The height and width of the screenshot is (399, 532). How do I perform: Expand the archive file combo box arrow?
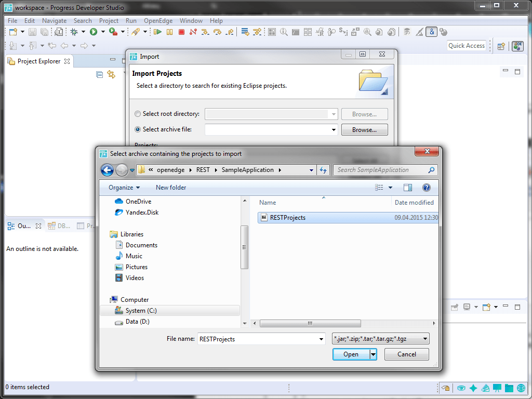(334, 129)
